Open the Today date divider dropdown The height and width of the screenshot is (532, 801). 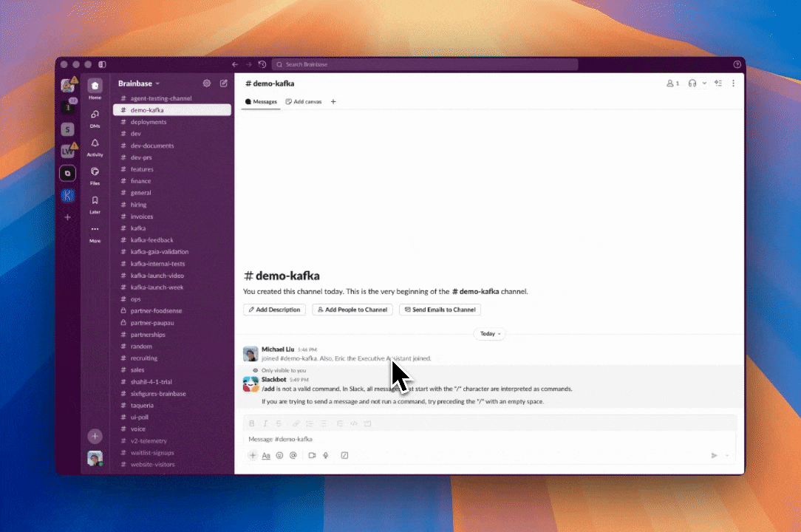[489, 333]
